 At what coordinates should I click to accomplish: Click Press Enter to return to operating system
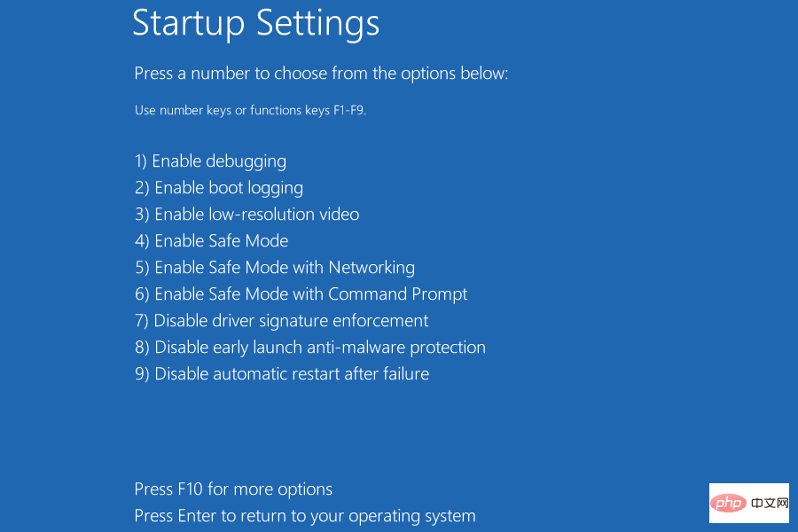click(x=304, y=516)
